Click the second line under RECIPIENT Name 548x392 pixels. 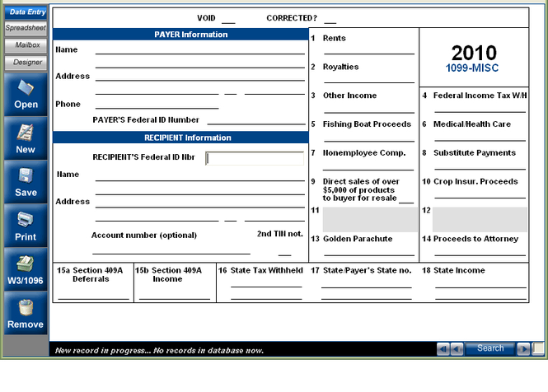(200, 190)
